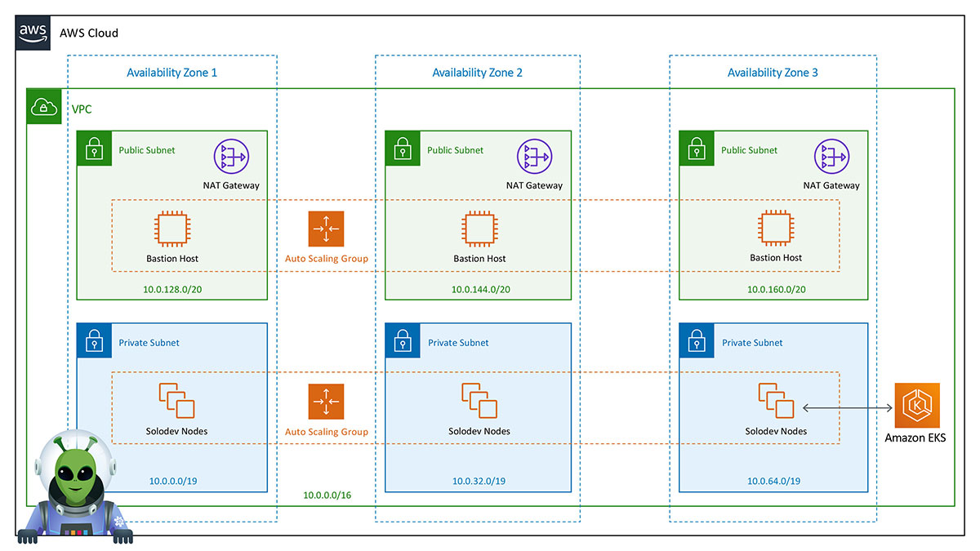Select the Solodev Nodes icon in Zone 3
Screen dimensions: 980x551
(775, 400)
